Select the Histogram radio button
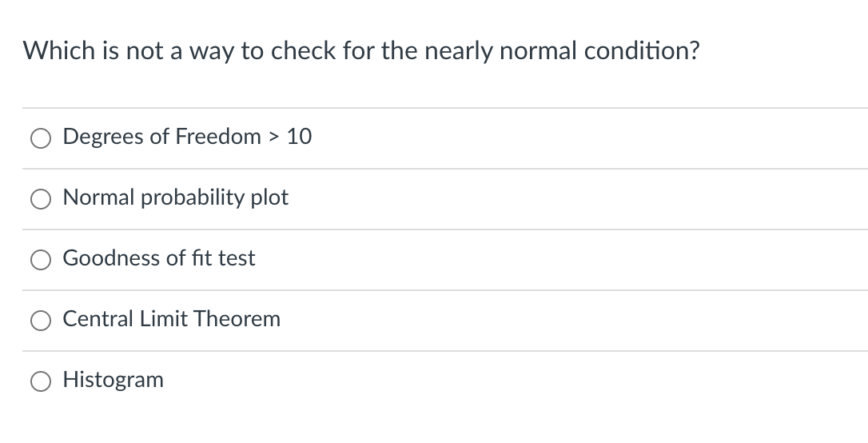Viewport: 868px width, 443px height. [41, 381]
